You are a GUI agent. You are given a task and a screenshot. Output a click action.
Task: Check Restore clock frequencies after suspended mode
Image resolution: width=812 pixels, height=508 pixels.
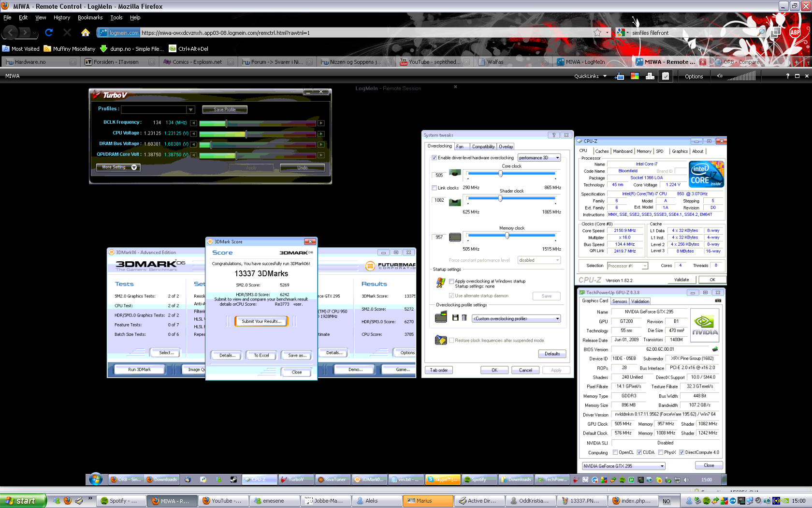[x=451, y=340]
